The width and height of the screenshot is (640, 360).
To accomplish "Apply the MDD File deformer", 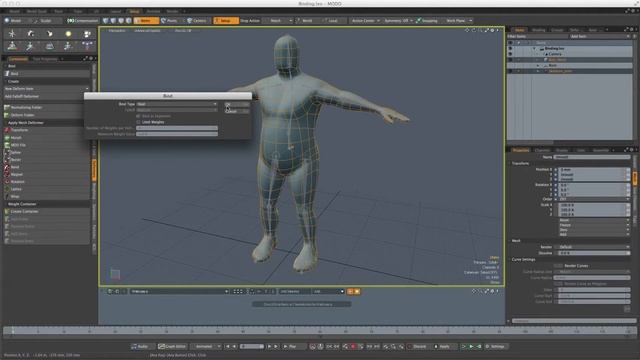I will click(47, 145).
